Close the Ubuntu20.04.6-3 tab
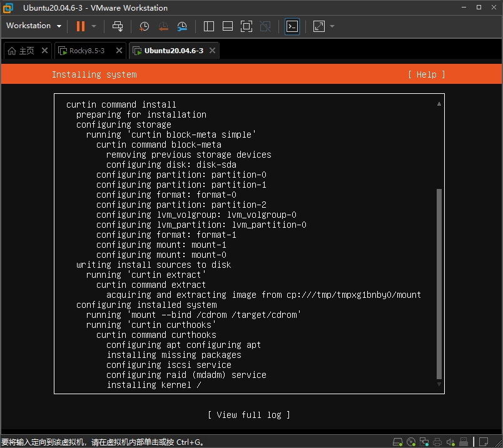 [212, 51]
